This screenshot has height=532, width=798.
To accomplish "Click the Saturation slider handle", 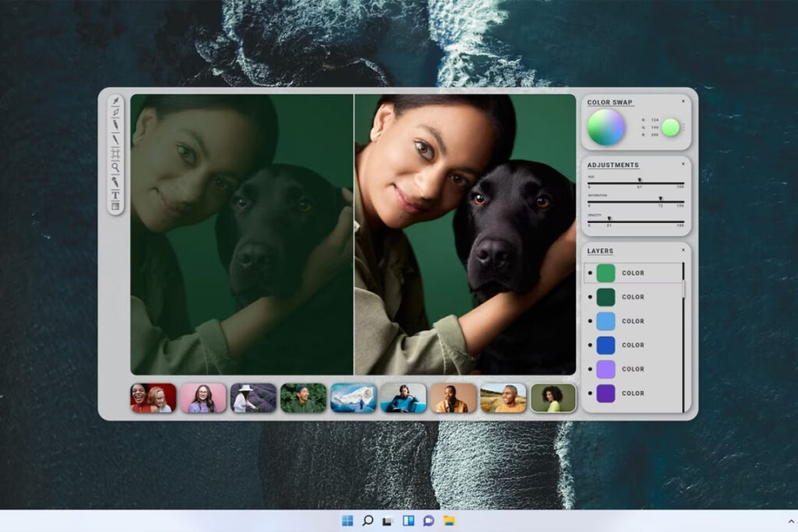I will [660, 199].
